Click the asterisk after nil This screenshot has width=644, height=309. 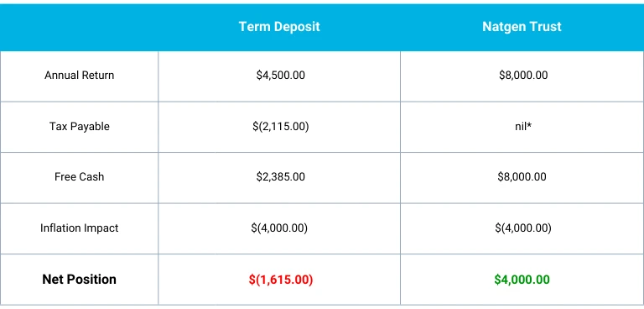529,125
